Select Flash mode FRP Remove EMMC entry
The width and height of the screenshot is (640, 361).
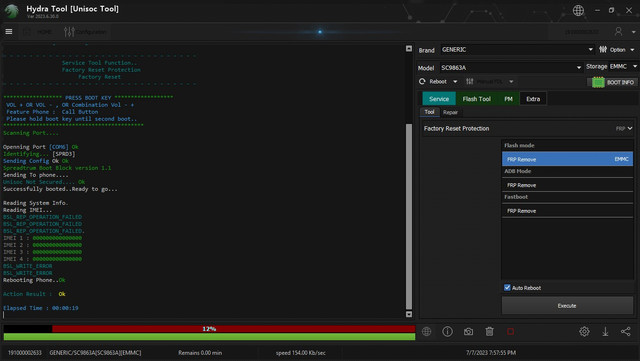(x=567, y=159)
